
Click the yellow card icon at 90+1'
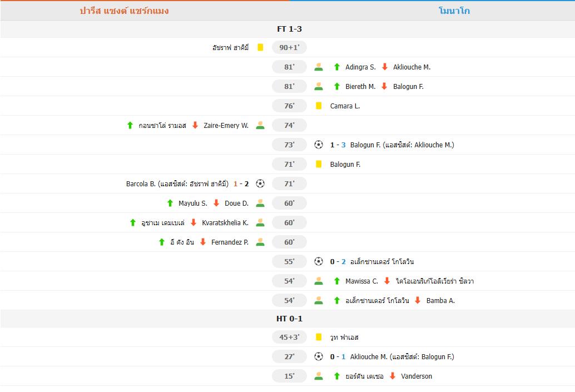point(260,48)
